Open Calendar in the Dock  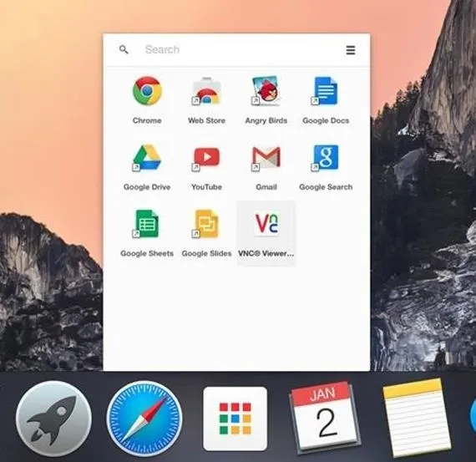click(324, 418)
